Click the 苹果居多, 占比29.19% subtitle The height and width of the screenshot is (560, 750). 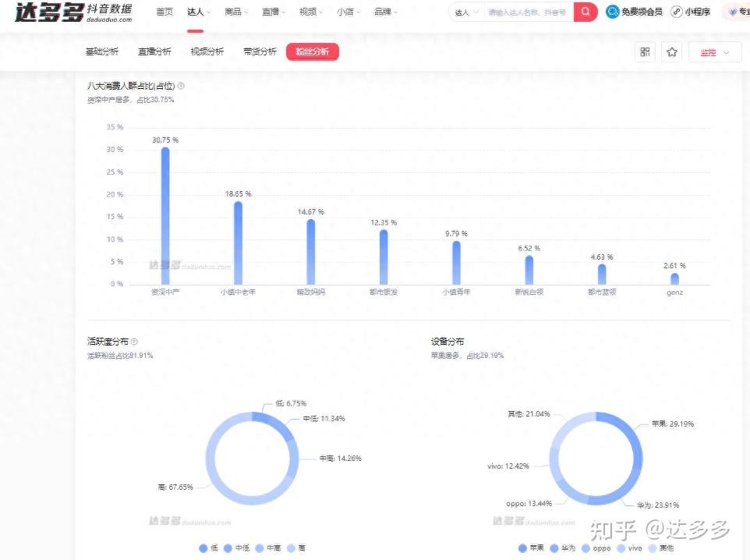coord(467,356)
